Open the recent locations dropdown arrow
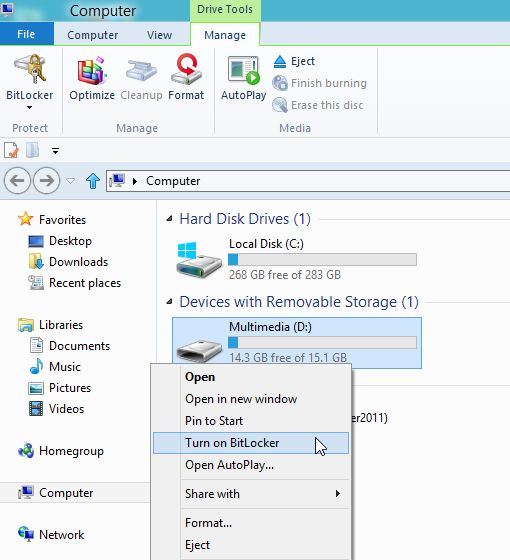The height and width of the screenshot is (560, 510). click(71, 181)
